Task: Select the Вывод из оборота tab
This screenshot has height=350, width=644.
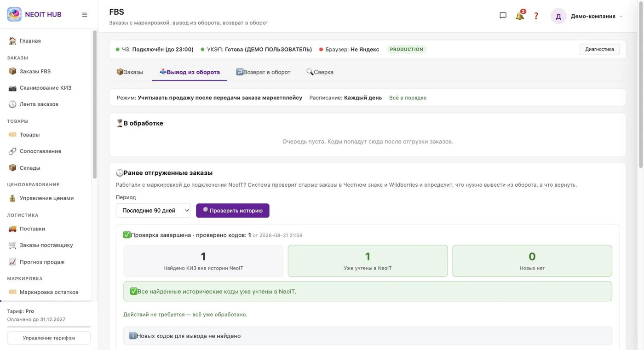Action: [190, 72]
